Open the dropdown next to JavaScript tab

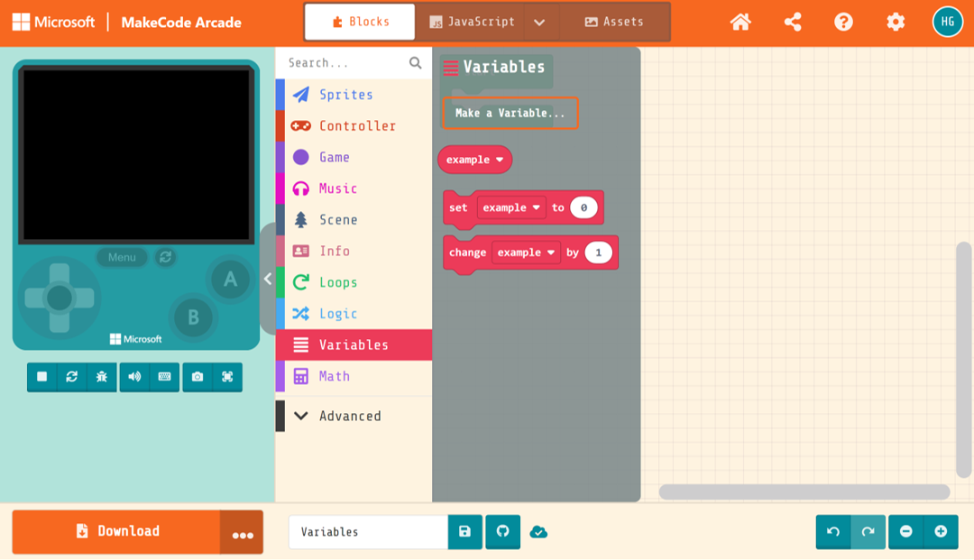542,22
